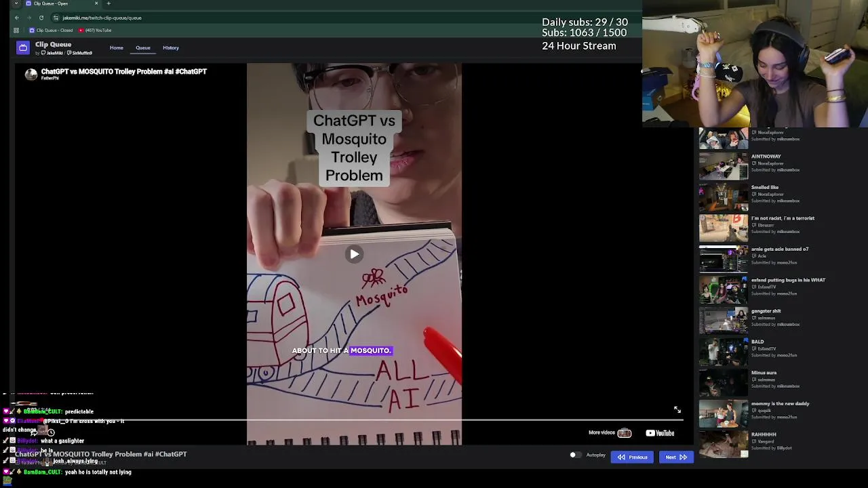Select the Smelled like clip thumbnail
This screenshot has height=488, width=868.
[x=724, y=198]
